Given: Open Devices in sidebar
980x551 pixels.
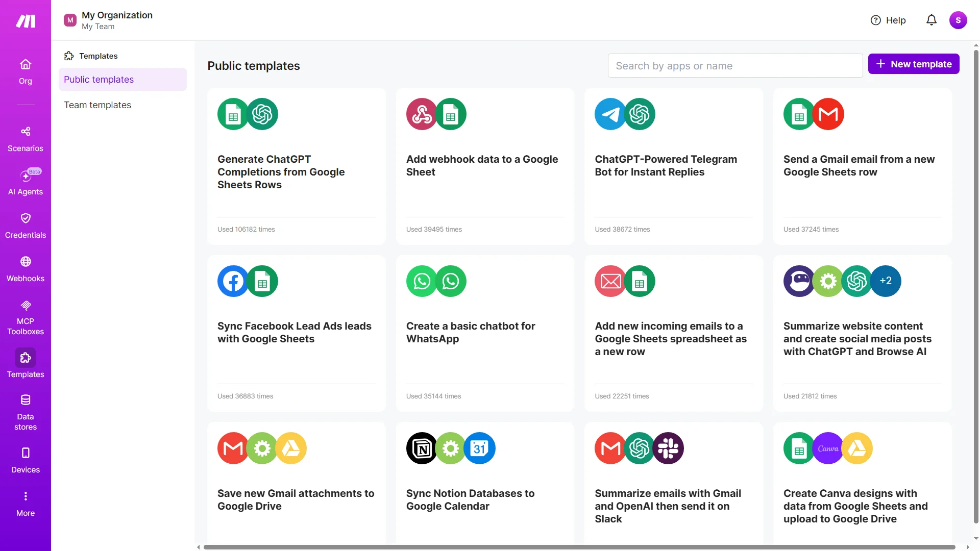Looking at the screenshot, I should pos(26,460).
